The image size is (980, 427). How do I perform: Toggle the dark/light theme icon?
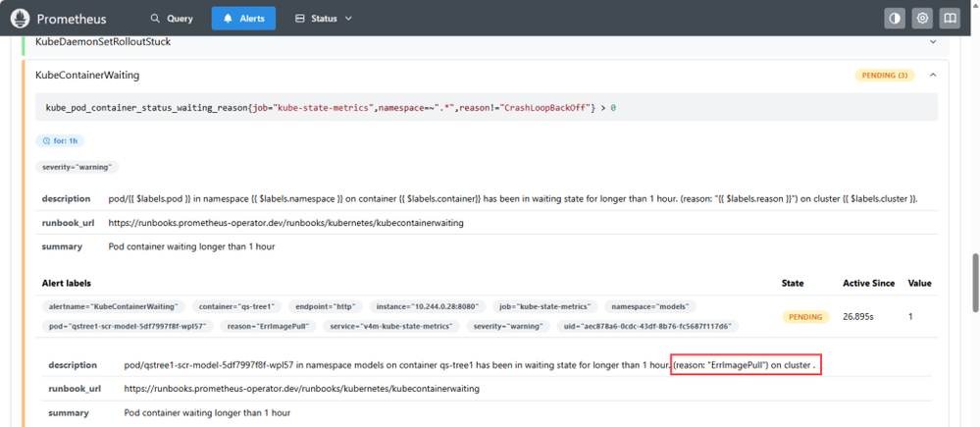[895, 19]
